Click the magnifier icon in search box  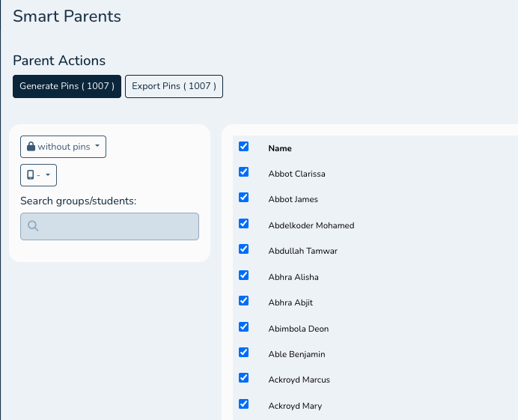tap(33, 226)
